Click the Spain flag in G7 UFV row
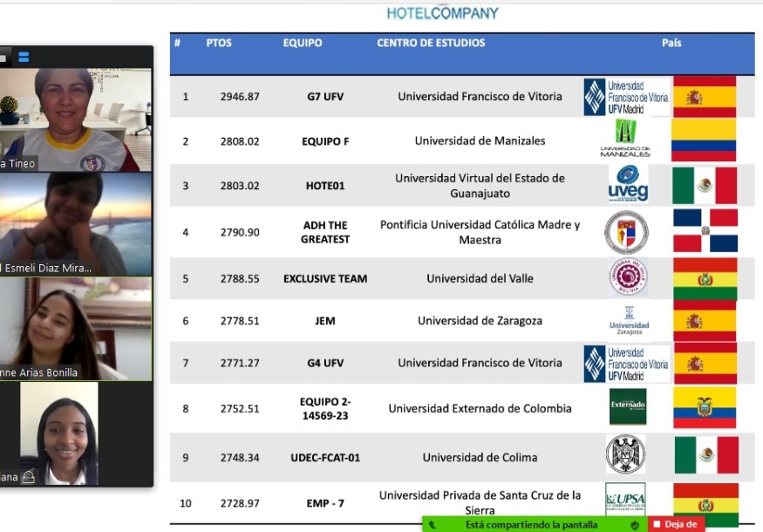Image resolution: width=763 pixels, height=532 pixels. 704,97
